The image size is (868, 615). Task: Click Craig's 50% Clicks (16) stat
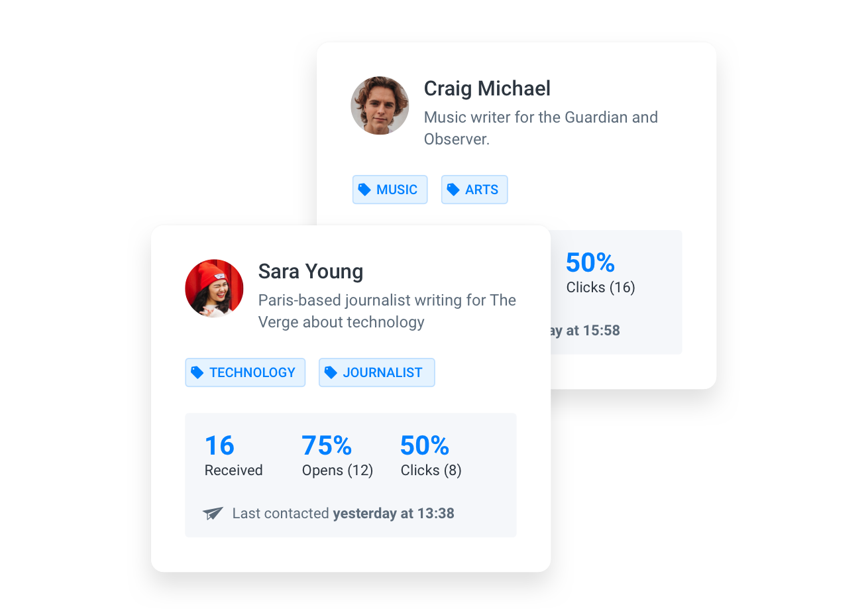tap(600, 273)
